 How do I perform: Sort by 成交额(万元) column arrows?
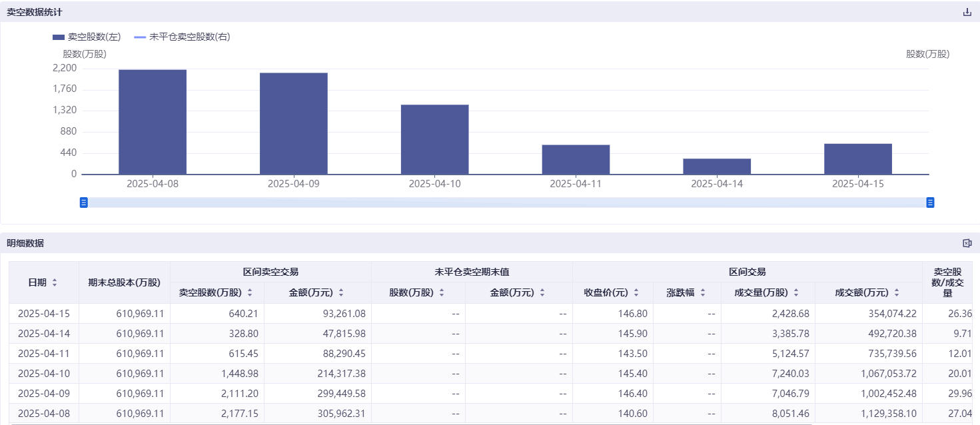click(x=897, y=292)
